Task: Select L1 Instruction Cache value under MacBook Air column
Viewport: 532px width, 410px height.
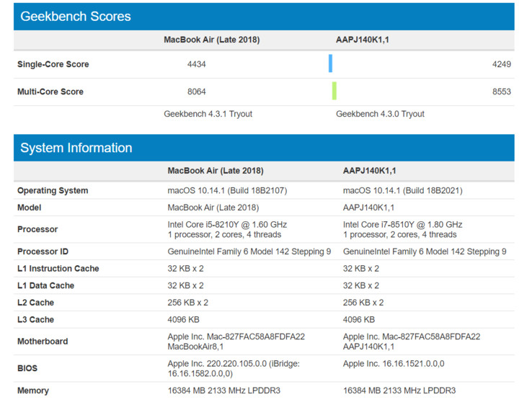Action: click(x=185, y=269)
